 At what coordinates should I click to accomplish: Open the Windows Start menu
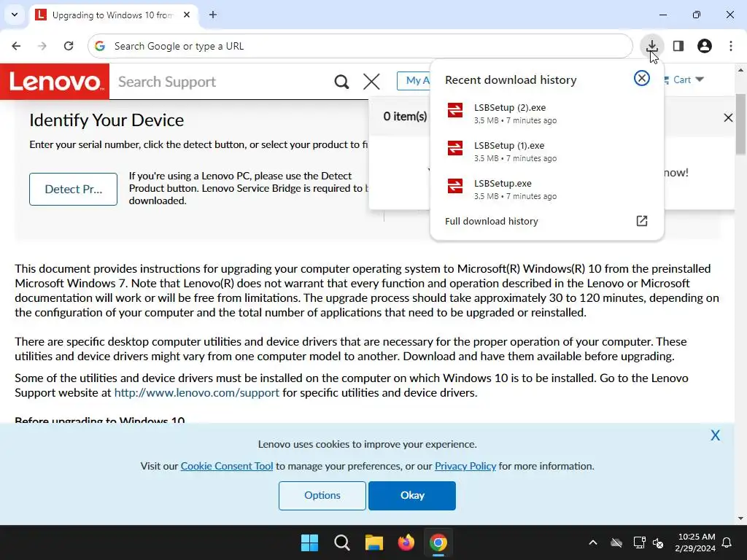click(309, 542)
